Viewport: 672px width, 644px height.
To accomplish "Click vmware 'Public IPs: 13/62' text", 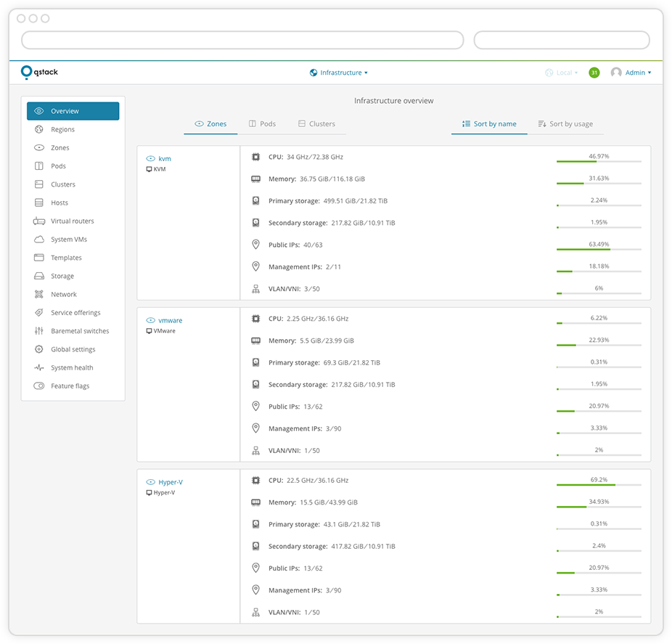I will coord(295,407).
